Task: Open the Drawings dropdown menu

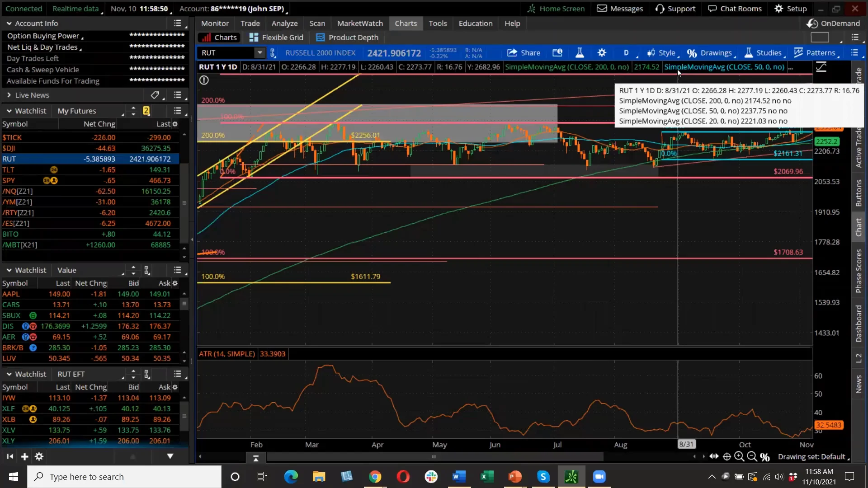Action: (x=711, y=53)
